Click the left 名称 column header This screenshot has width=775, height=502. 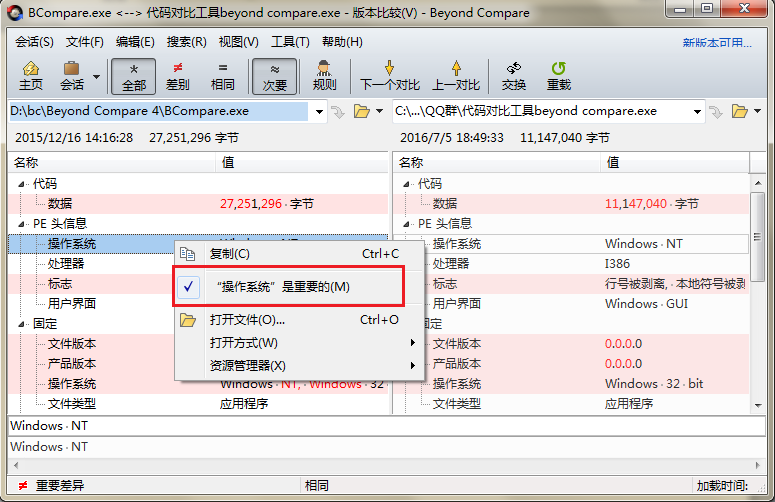tap(112, 163)
